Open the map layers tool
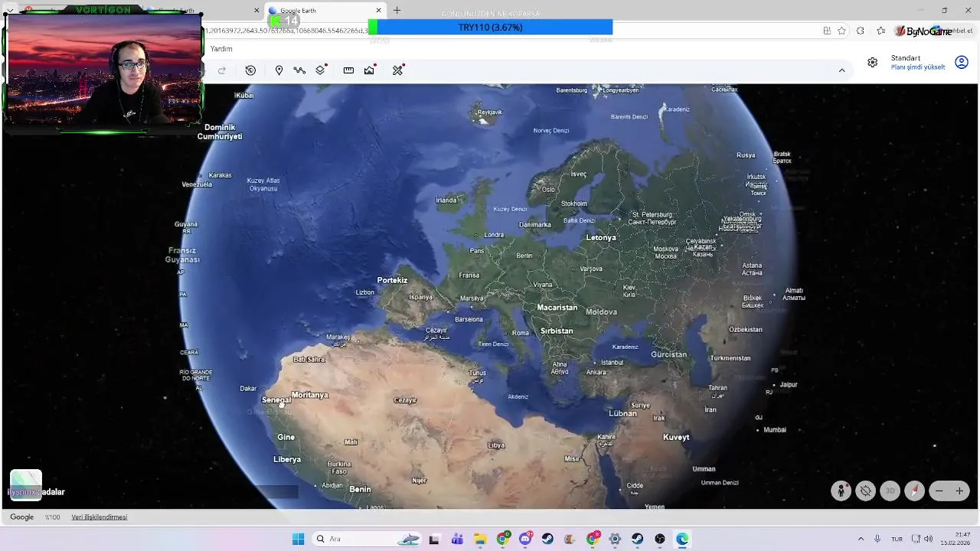Viewport: 980px width, 551px height. tap(321, 70)
